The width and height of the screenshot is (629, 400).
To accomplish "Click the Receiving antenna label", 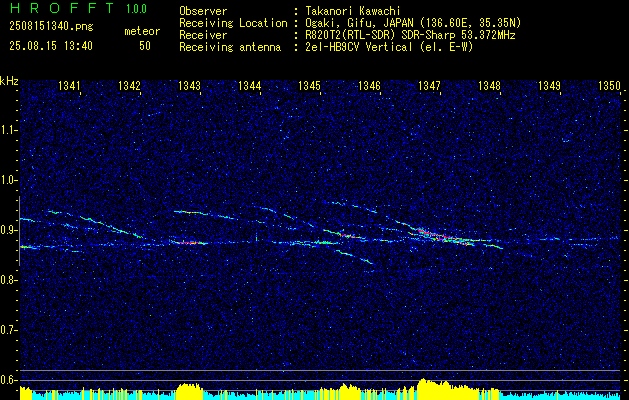I will tap(230, 47).
